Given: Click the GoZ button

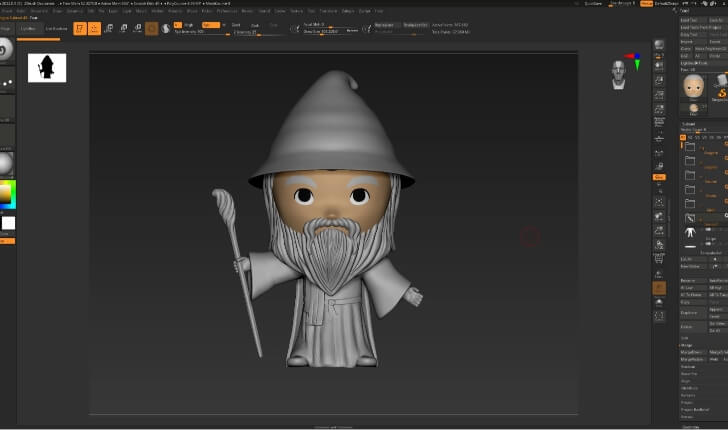Looking at the screenshot, I should [685, 56].
